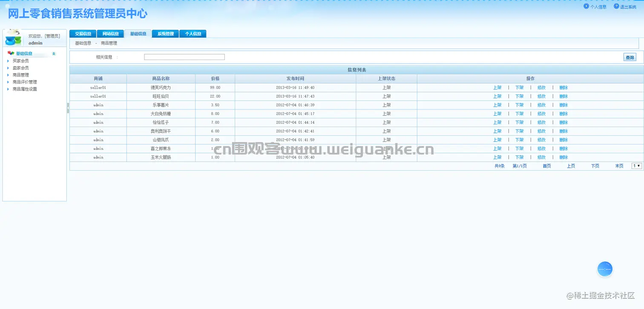Click the arrow bullet before 买家会员
The width and height of the screenshot is (644, 309).
click(x=8, y=61)
